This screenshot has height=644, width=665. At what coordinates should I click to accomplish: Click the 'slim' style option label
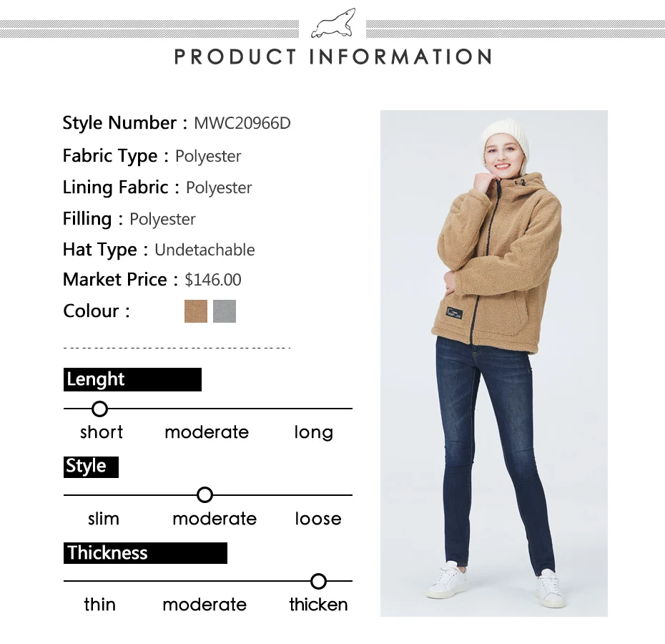[x=104, y=519]
